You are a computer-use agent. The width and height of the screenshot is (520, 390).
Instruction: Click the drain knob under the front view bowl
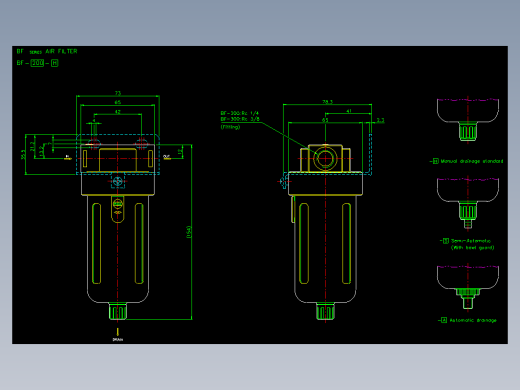click(118, 311)
